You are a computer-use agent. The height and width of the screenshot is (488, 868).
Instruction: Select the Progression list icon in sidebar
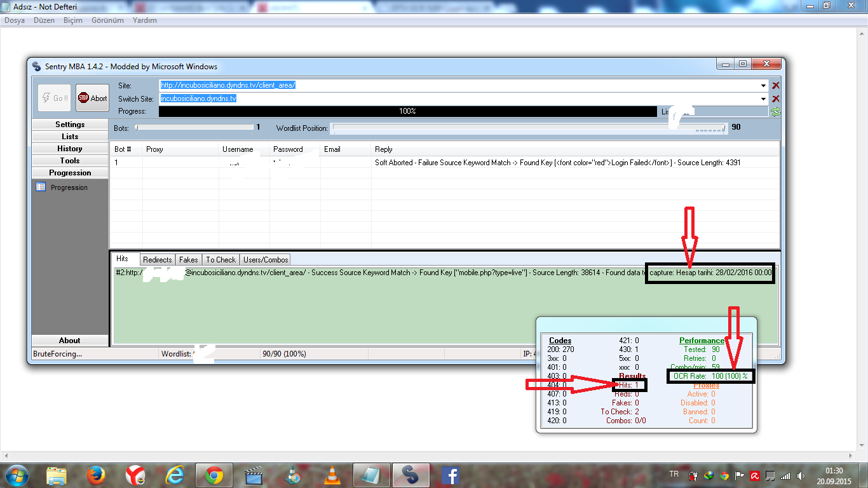(41, 187)
